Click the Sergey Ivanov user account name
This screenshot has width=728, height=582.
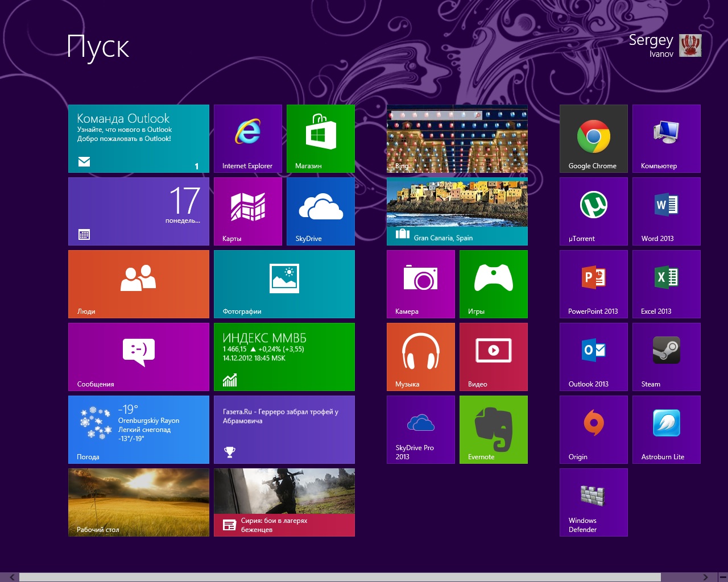click(x=651, y=45)
